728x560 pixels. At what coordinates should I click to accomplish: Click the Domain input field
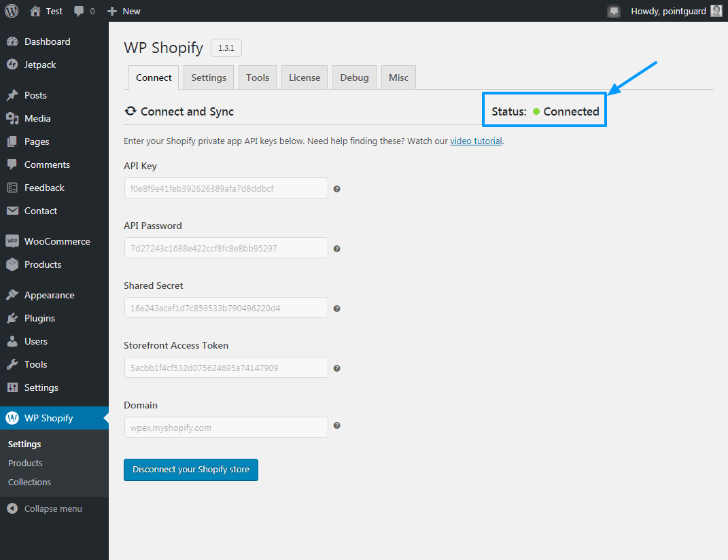coord(226,427)
